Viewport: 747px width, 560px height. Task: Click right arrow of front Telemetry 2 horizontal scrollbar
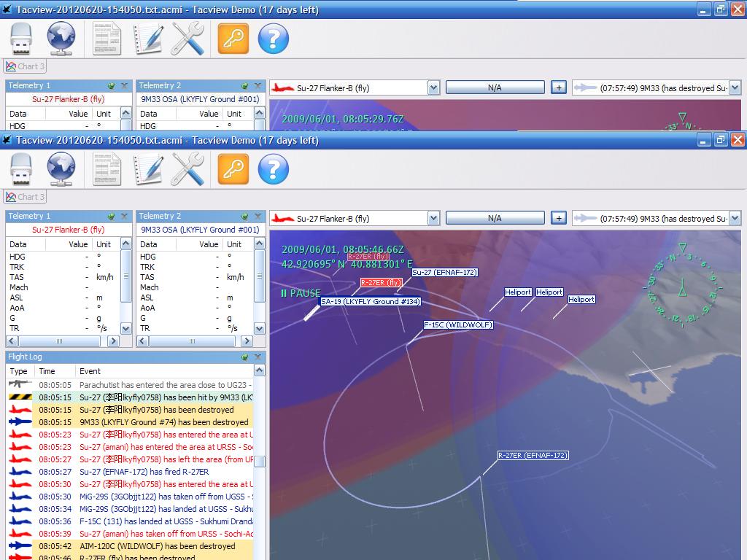(x=247, y=341)
